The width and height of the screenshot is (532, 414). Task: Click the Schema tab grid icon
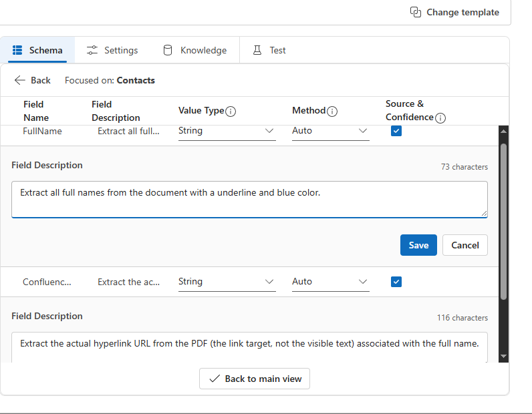[x=18, y=50]
